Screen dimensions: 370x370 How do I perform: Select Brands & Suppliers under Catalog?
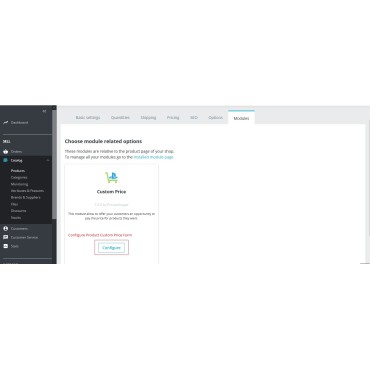click(x=26, y=197)
